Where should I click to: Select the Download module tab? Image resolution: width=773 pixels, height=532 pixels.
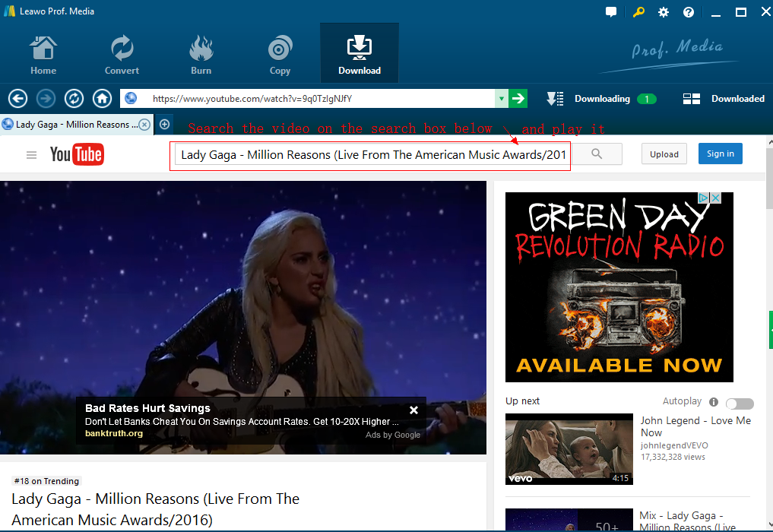point(360,53)
